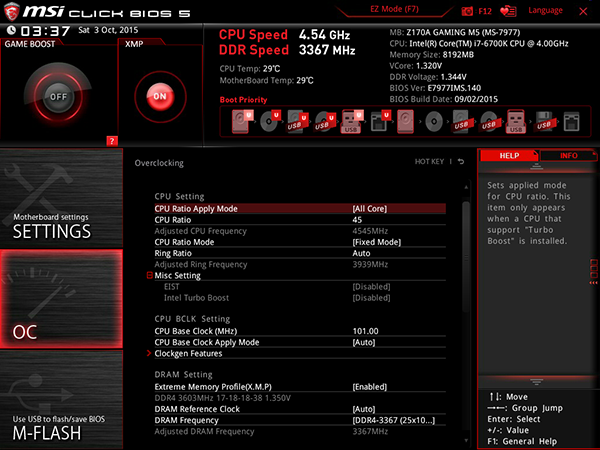600x450 pixels.
Task: Click the Overclocking page heading
Action: pyautogui.click(x=159, y=163)
